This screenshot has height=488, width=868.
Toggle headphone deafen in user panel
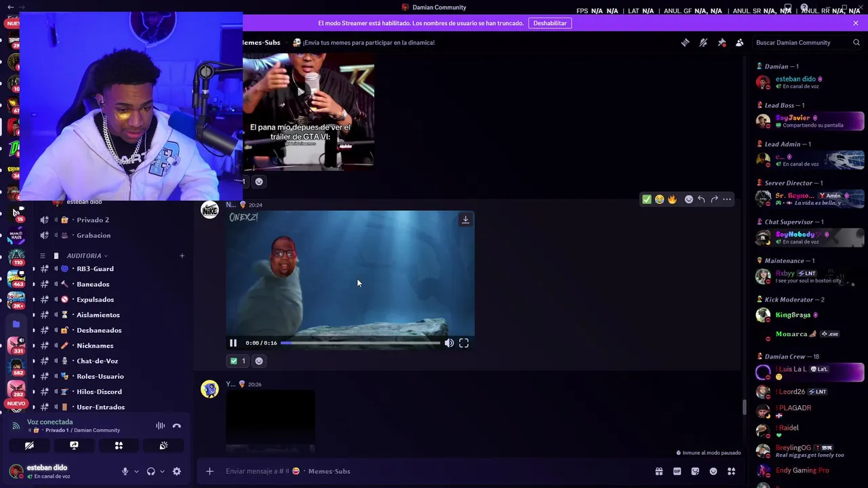(151, 472)
